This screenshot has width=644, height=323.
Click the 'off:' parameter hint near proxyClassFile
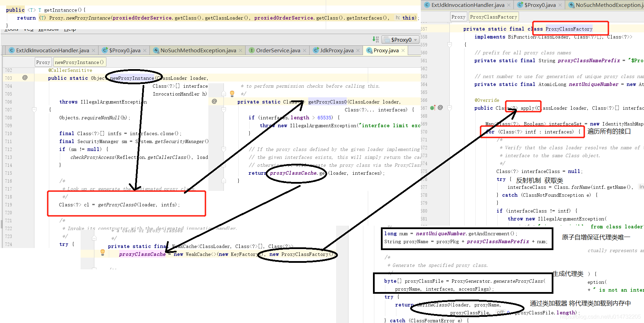click(x=500, y=312)
